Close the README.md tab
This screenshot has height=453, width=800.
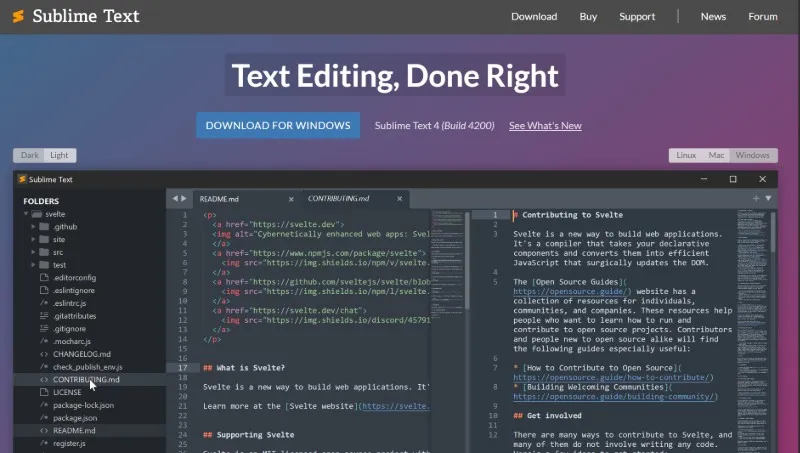click(291, 199)
